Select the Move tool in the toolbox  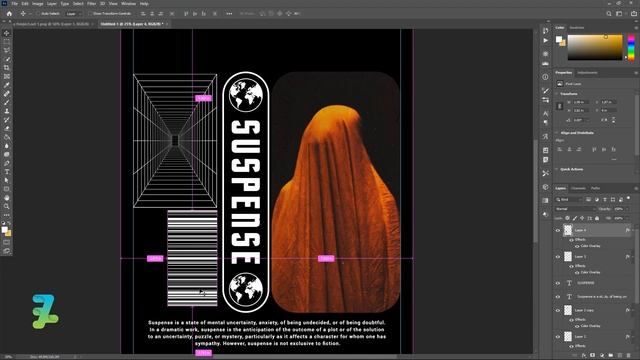click(7, 33)
